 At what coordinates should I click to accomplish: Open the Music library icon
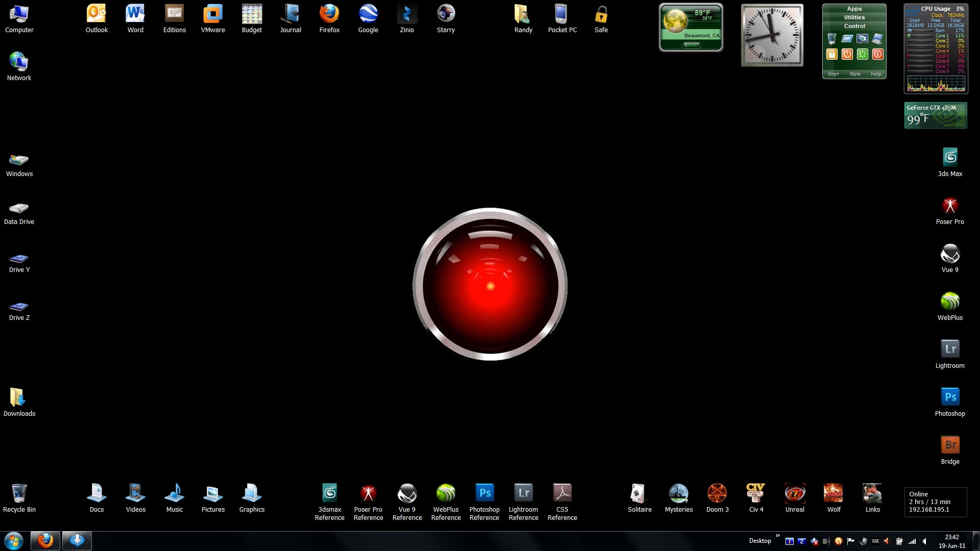point(174,498)
